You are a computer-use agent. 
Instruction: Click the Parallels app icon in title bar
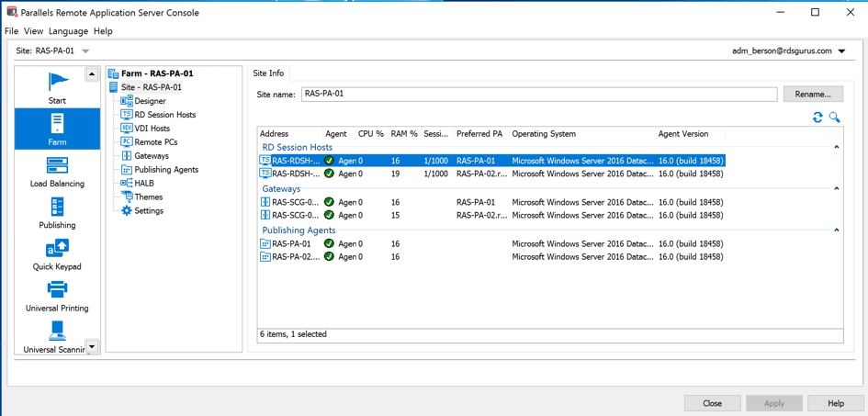click(x=11, y=12)
